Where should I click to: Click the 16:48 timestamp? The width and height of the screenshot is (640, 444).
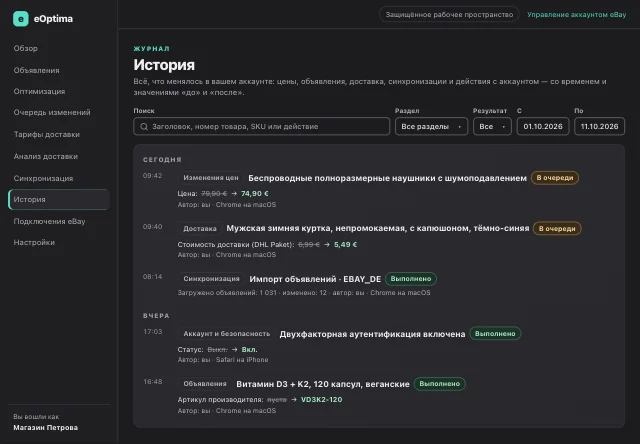click(x=153, y=382)
